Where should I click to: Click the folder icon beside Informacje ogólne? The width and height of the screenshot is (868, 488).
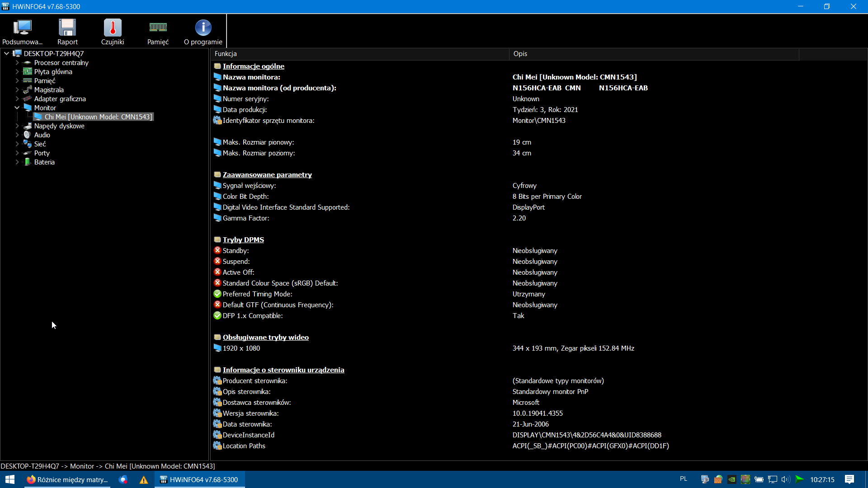(x=217, y=66)
